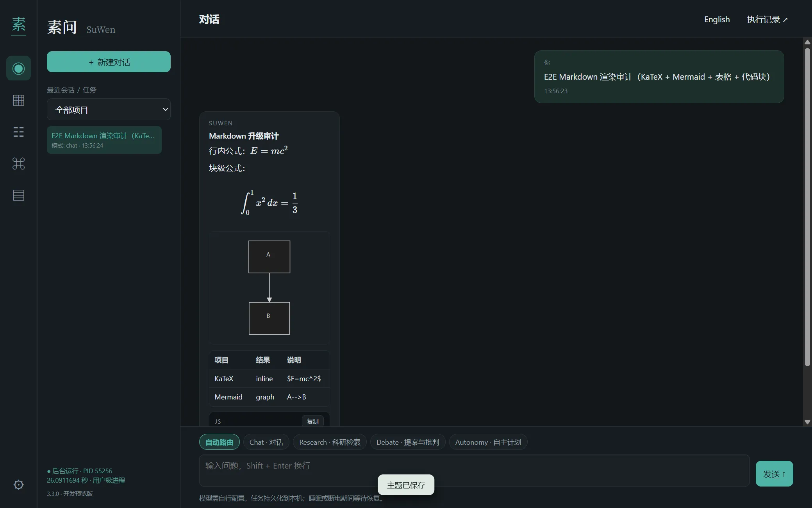Click the 最近会话 / 任务 label
812x508 pixels.
coord(71,90)
